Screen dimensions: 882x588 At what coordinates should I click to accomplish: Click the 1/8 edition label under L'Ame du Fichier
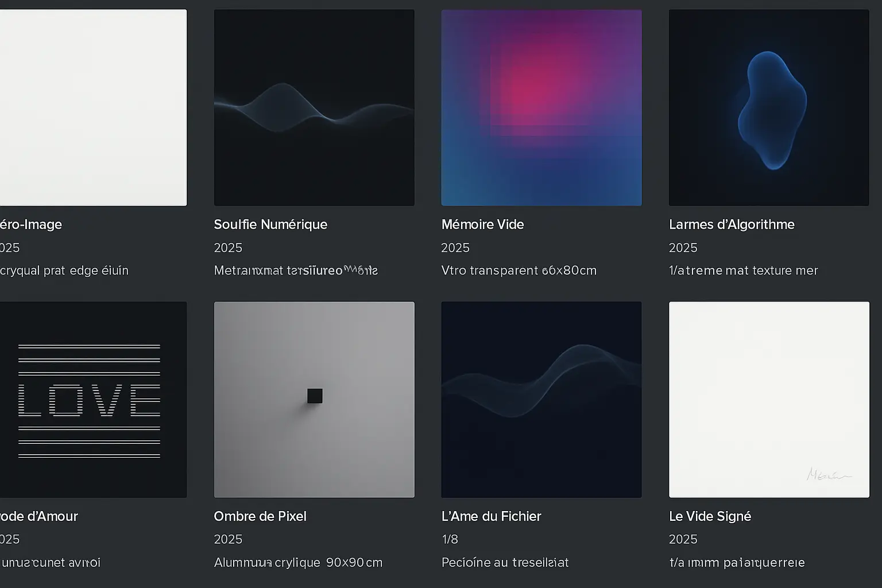pos(450,539)
